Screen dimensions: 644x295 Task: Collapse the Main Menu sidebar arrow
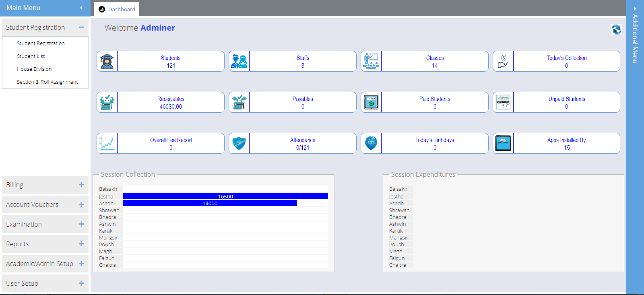81,8
